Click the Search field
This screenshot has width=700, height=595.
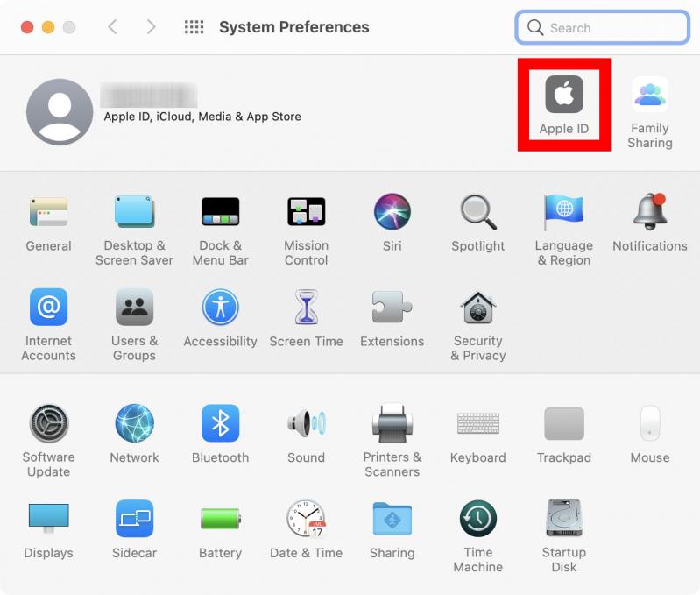click(x=602, y=28)
